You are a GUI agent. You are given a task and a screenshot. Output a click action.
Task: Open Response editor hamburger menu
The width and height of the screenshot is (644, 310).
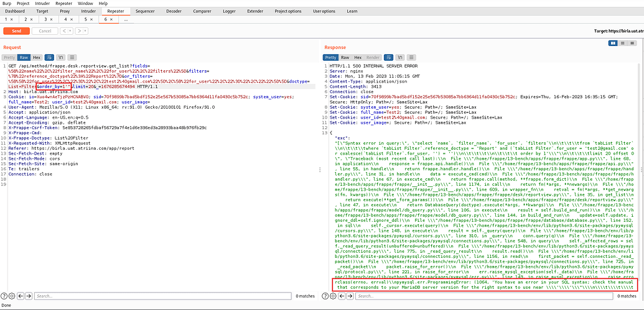pyautogui.click(x=411, y=57)
